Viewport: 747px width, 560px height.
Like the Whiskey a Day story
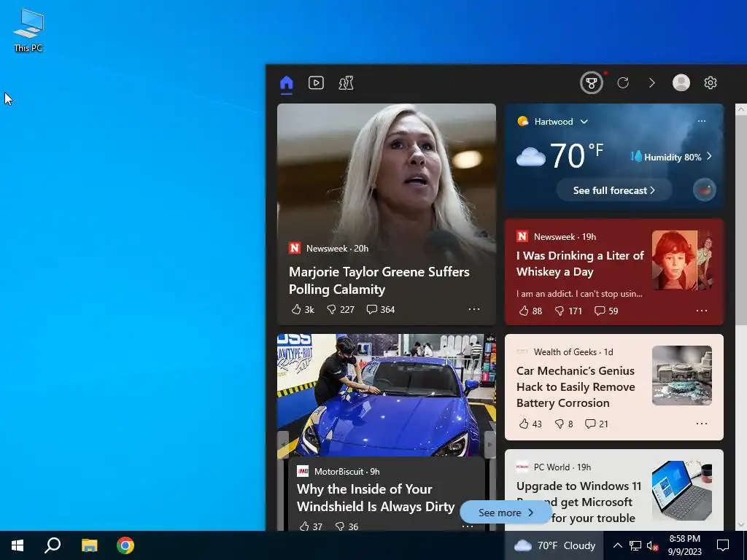(530, 311)
